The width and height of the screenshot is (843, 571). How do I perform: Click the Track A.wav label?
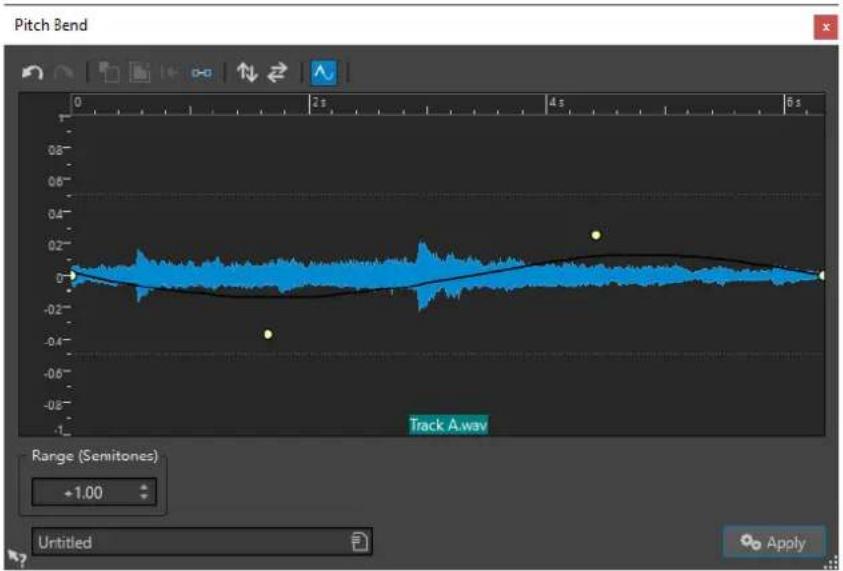448,425
